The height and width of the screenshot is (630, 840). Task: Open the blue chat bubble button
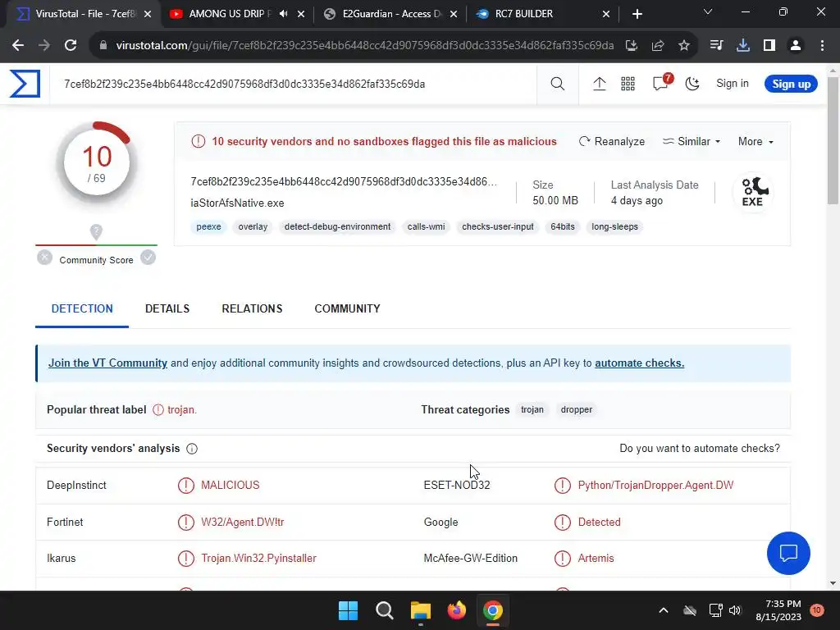pos(788,554)
